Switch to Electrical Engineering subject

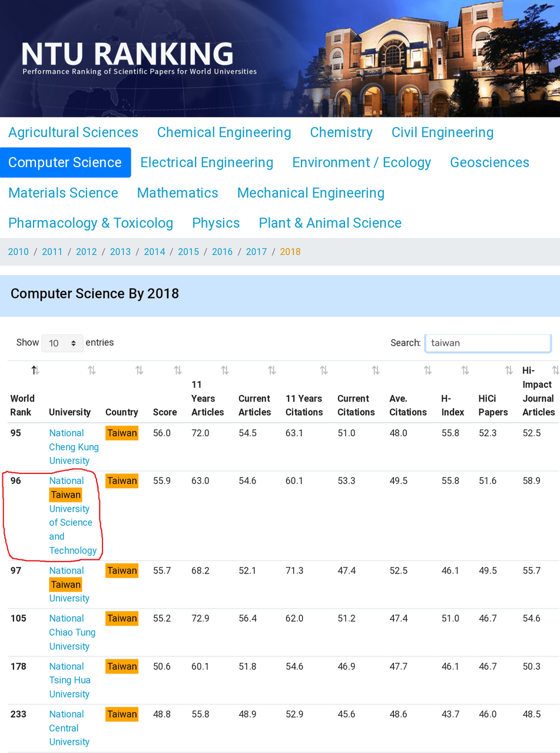207,162
